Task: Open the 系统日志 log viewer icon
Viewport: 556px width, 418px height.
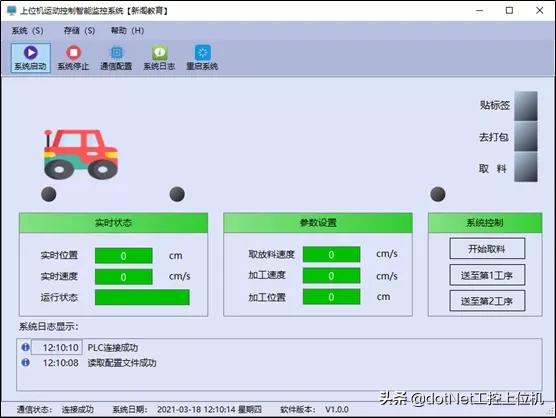Action: point(159,58)
